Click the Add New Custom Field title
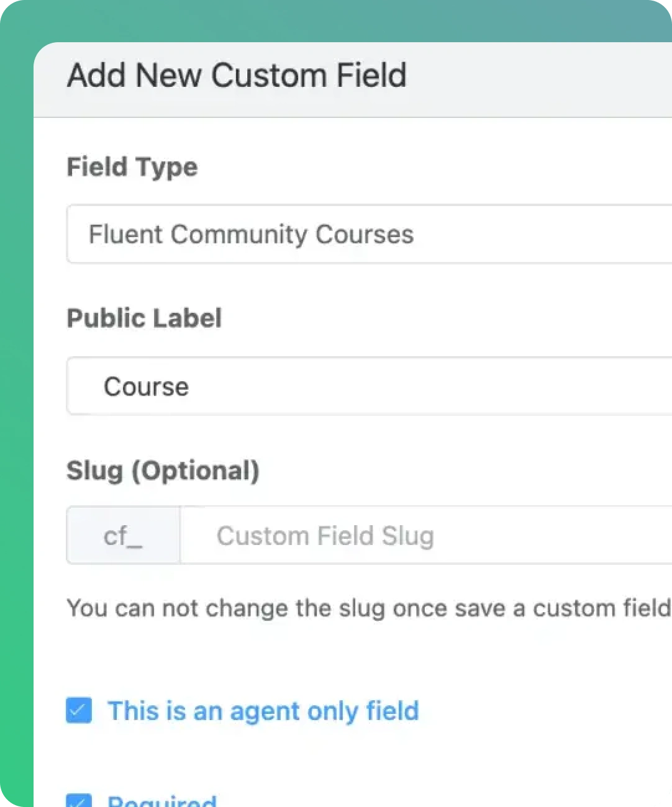 point(237,76)
